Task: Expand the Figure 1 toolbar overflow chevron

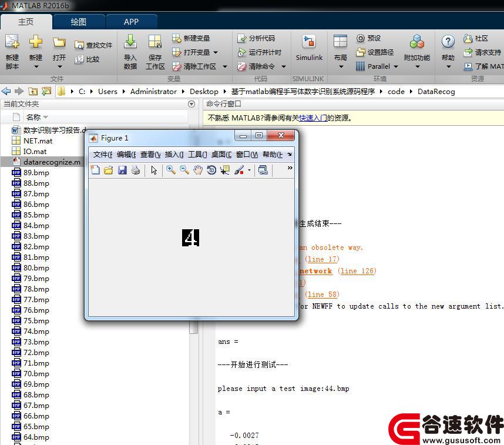Action: click(290, 168)
